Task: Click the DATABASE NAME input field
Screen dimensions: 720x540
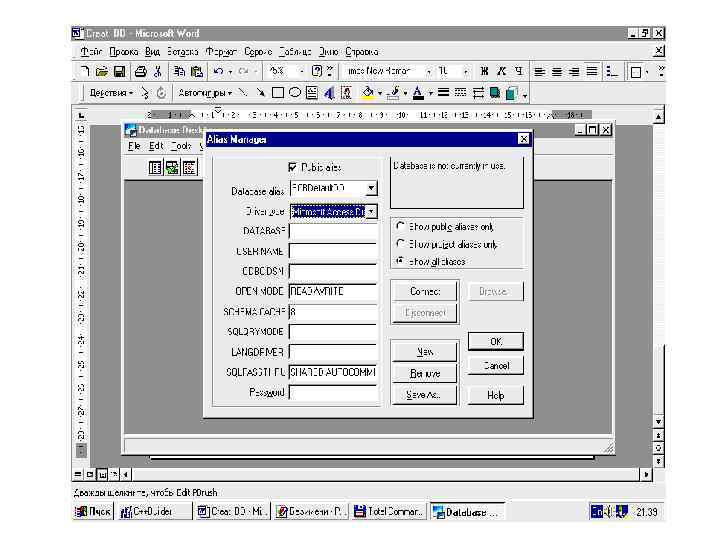Action: point(333,231)
